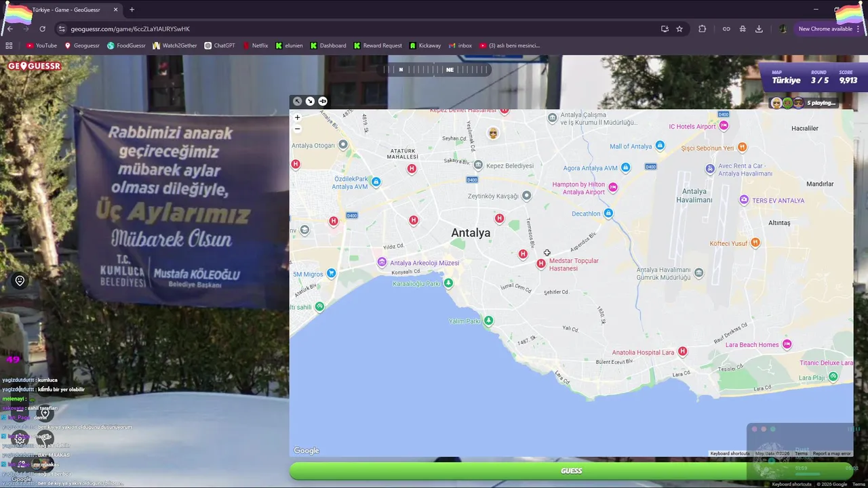Viewport: 868px width, 488px height.
Task: Click the Antalya Havalimanı airport label
Action: click(694, 196)
